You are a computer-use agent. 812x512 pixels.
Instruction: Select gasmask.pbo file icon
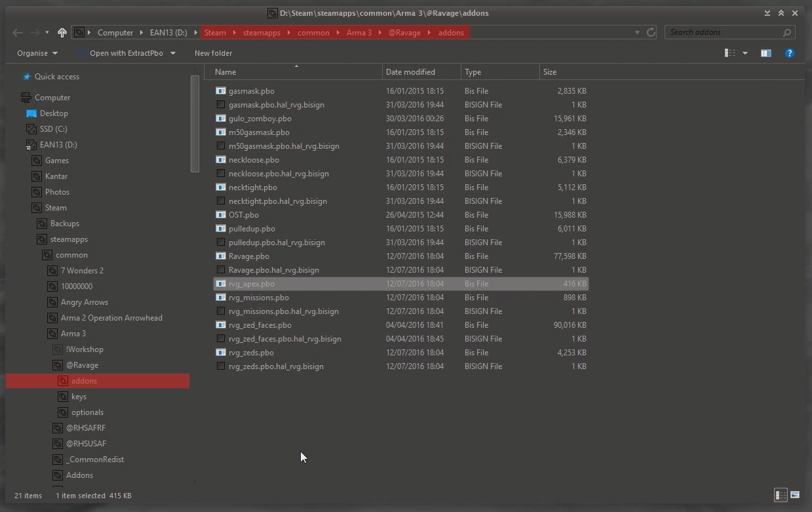[221, 91]
